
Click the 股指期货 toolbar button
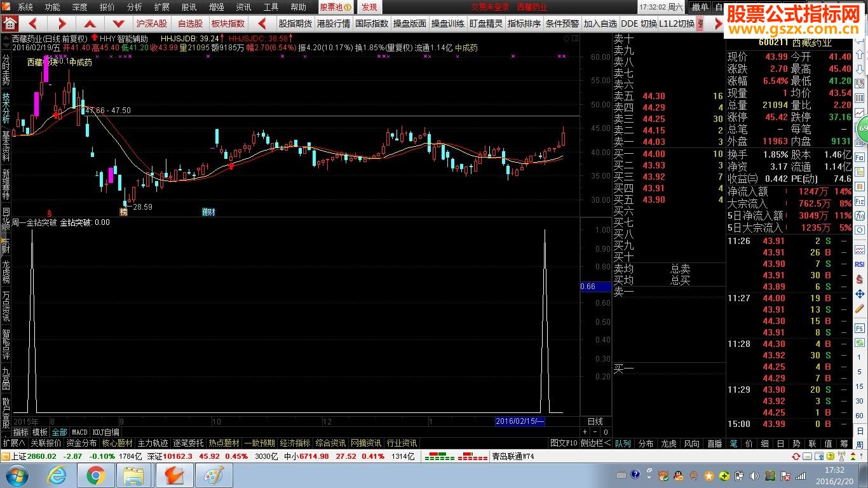click(x=295, y=24)
